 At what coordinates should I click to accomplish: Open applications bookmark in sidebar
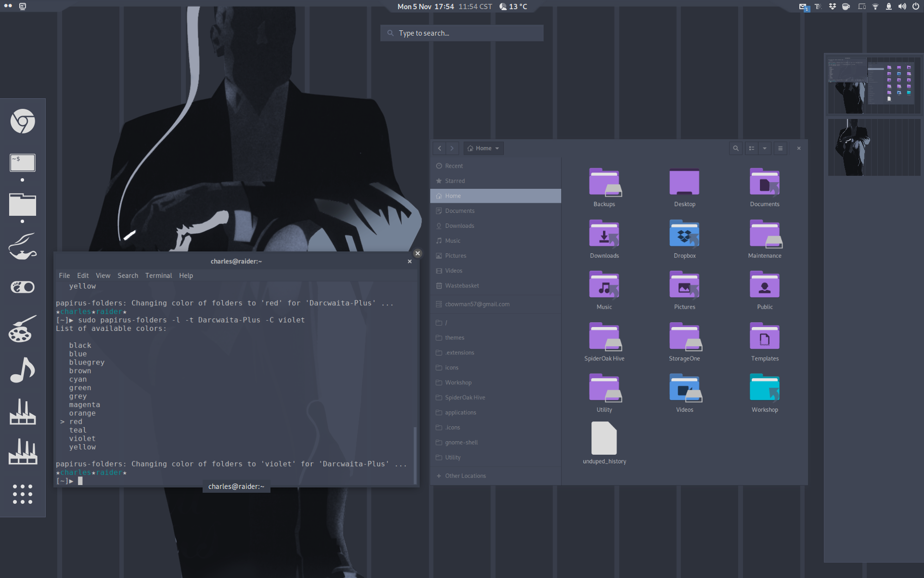coord(496,412)
